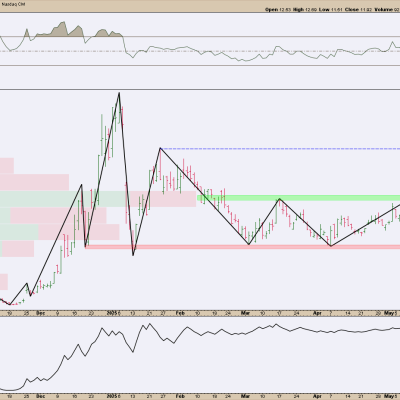This screenshot has width=400, height=400.
Task: Click the Apr label on bottom date axis
Action: [317, 396]
